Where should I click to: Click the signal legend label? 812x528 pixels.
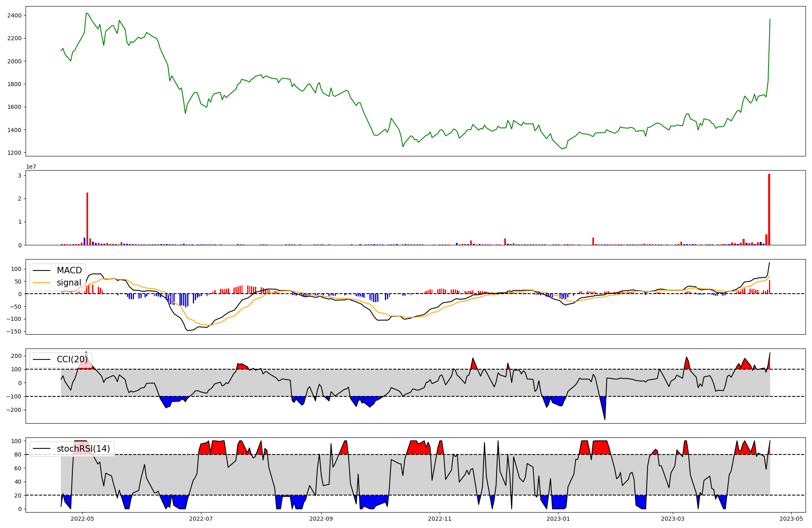pos(69,283)
